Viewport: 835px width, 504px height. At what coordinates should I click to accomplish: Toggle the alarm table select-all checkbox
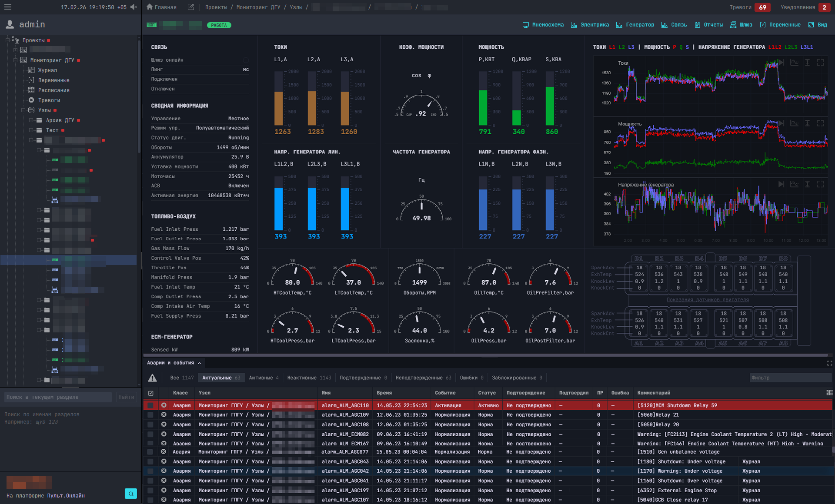point(151,393)
